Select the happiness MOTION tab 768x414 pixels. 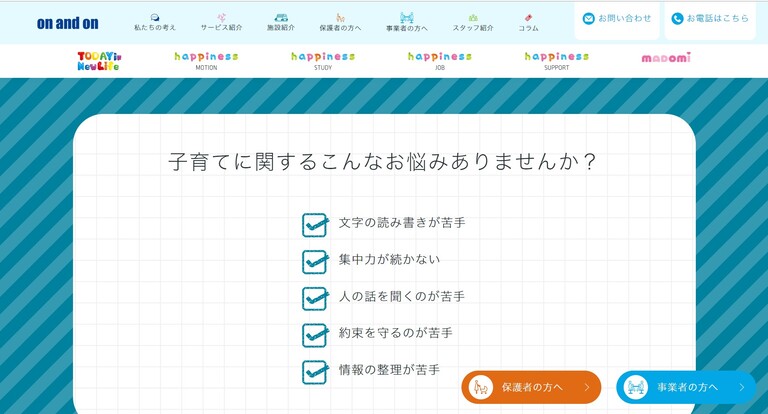[206, 60]
